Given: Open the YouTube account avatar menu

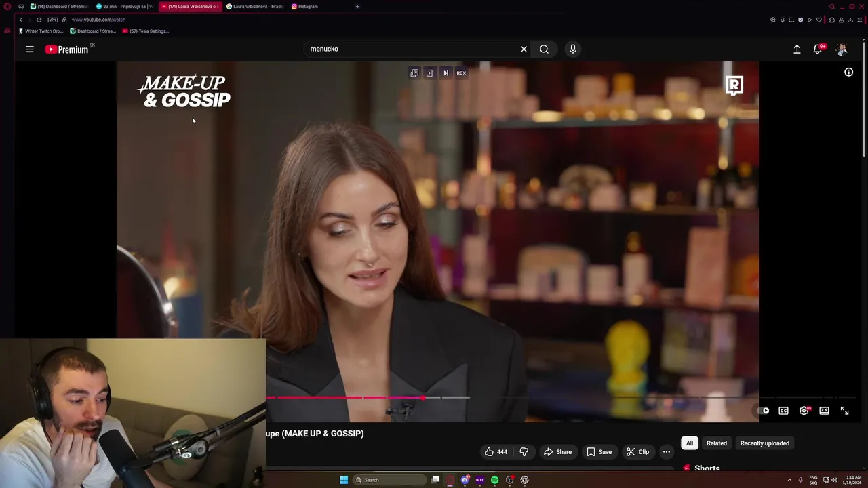Looking at the screenshot, I should tap(842, 49).
